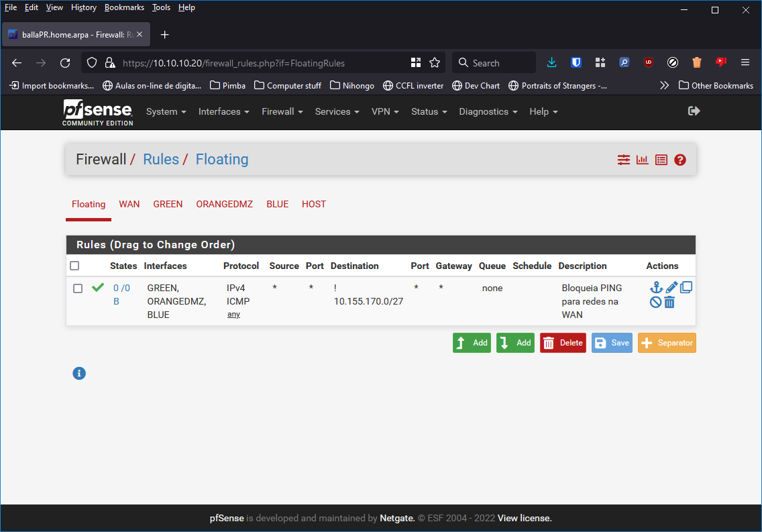This screenshot has width=762, height=532.
Task: Open the status graph chart icon
Action: coord(643,160)
